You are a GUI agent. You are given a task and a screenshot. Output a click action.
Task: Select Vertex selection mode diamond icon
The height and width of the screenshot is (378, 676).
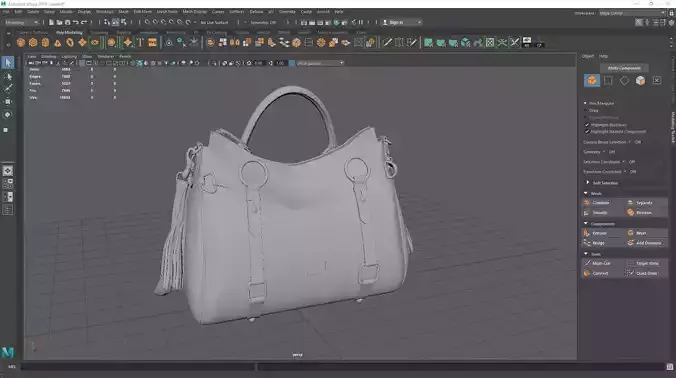(x=624, y=81)
